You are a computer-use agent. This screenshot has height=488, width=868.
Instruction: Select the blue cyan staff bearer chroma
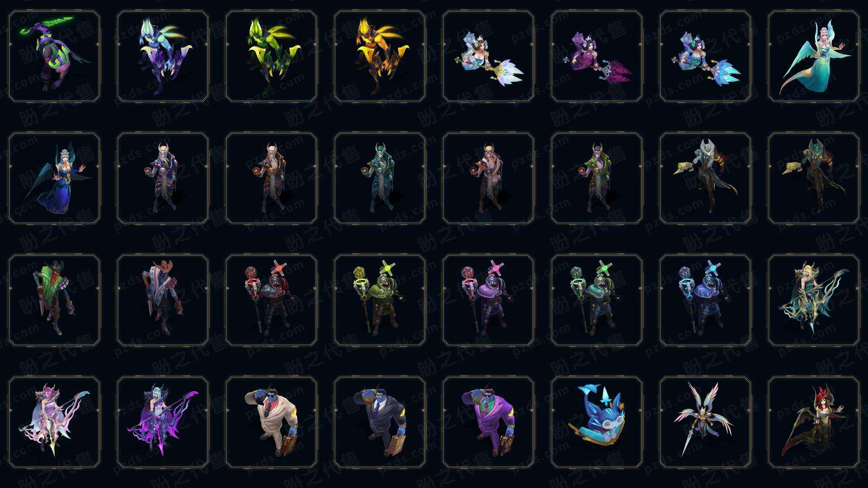705,300
